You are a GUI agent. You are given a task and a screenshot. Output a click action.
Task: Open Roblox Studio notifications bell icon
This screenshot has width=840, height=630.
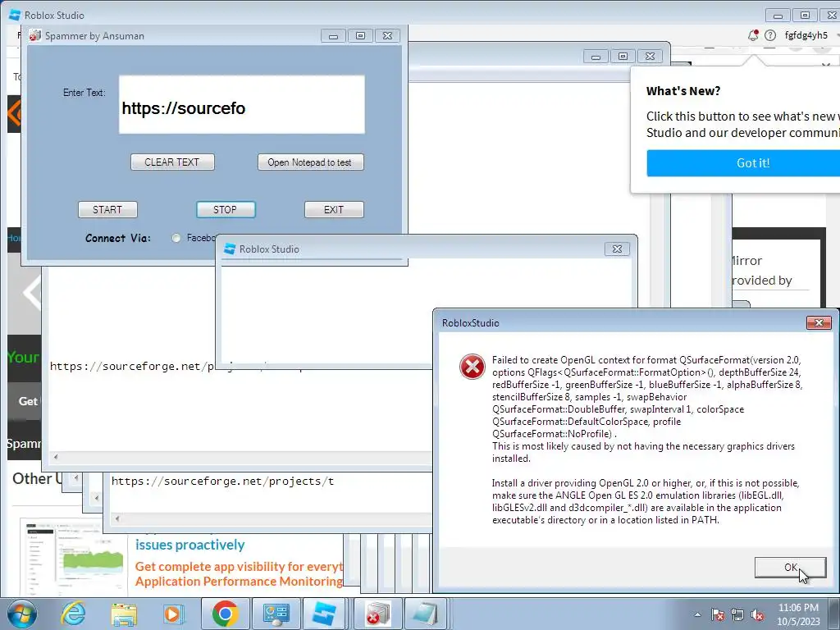tap(753, 35)
